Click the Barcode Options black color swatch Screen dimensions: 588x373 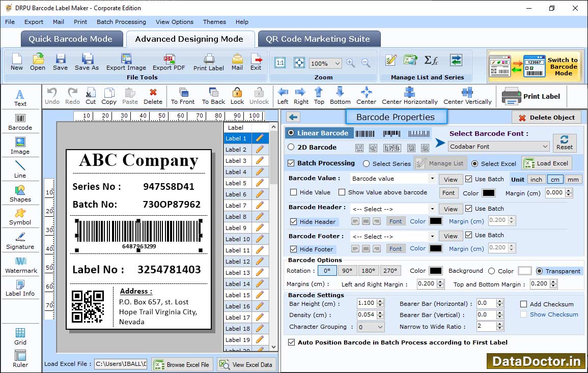click(435, 271)
